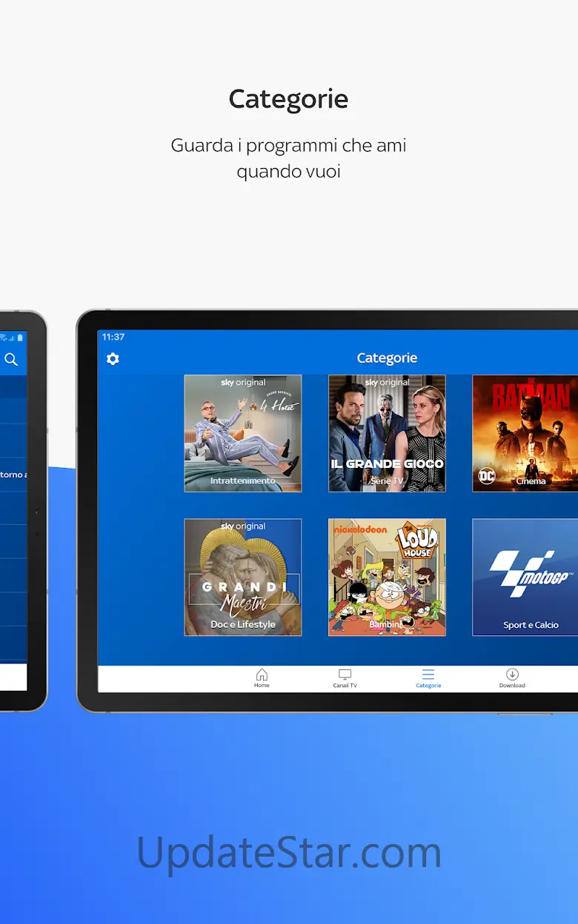Screen dimensions: 578x924
Task: Open the Intrattenimento category tile
Action: (243, 433)
